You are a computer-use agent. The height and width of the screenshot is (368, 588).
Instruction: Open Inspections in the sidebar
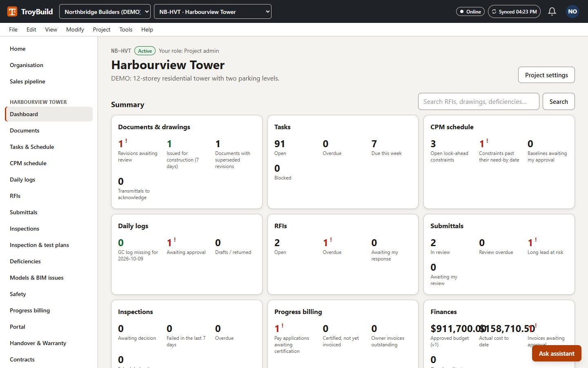(49, 229)
